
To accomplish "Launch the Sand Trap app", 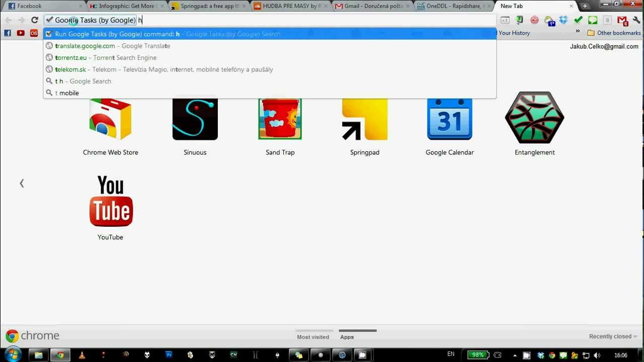I will 280,125.
